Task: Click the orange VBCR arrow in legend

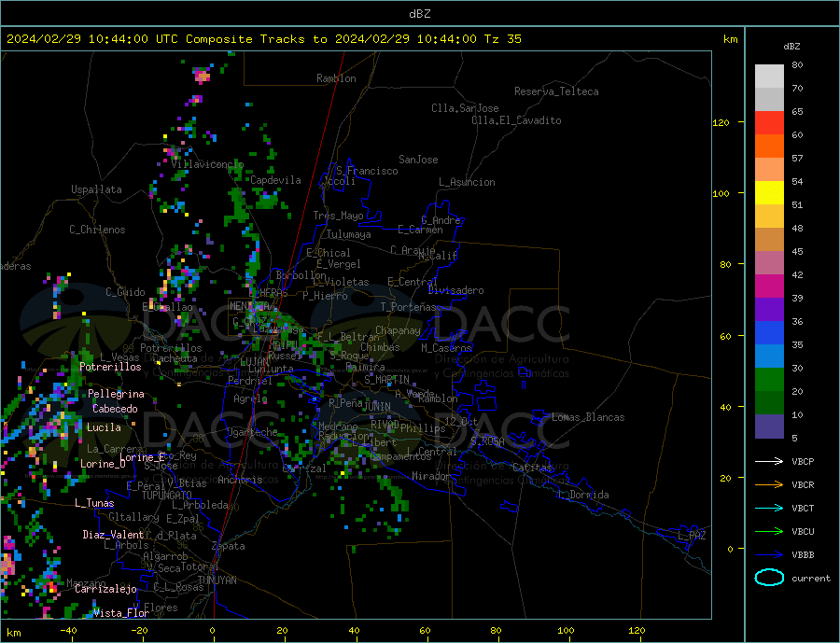Action: pyautogui.click(x=769, y=485)
